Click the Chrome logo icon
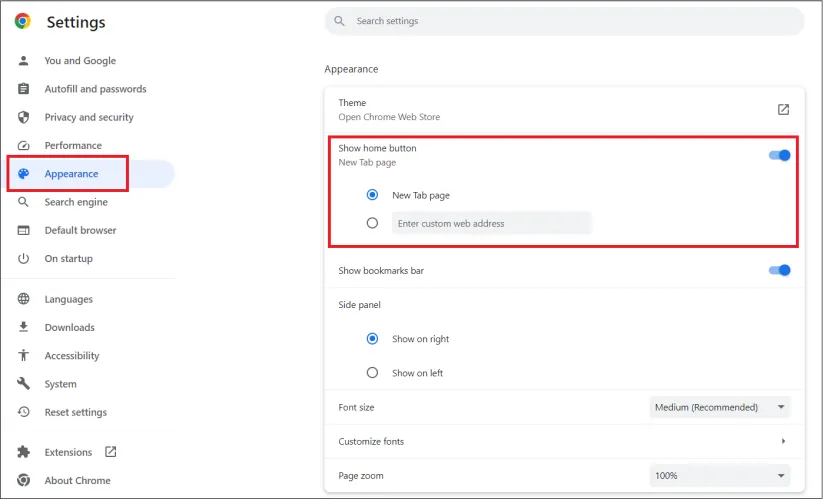The width and height of the screenshot is (823, 500). (23, 21)
